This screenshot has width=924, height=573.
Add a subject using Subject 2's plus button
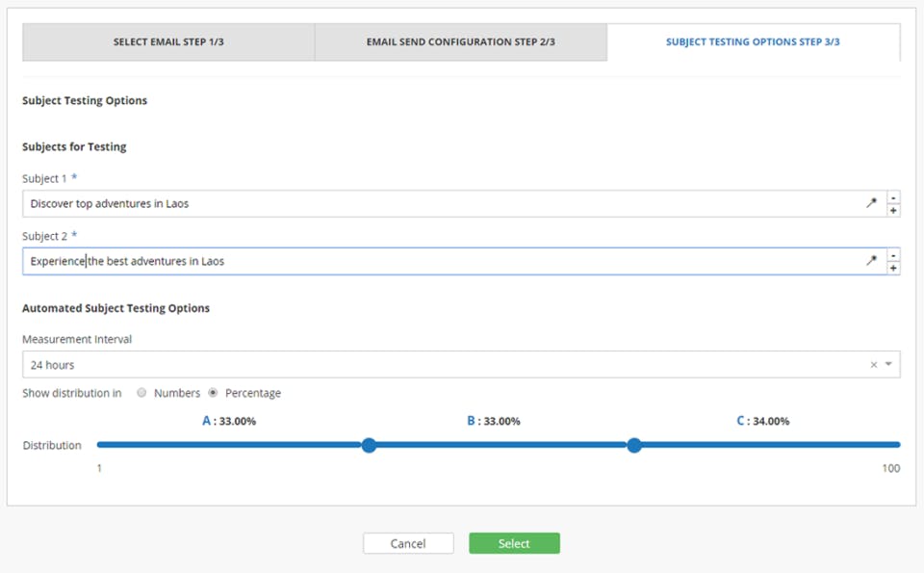(x=894, y=268)
